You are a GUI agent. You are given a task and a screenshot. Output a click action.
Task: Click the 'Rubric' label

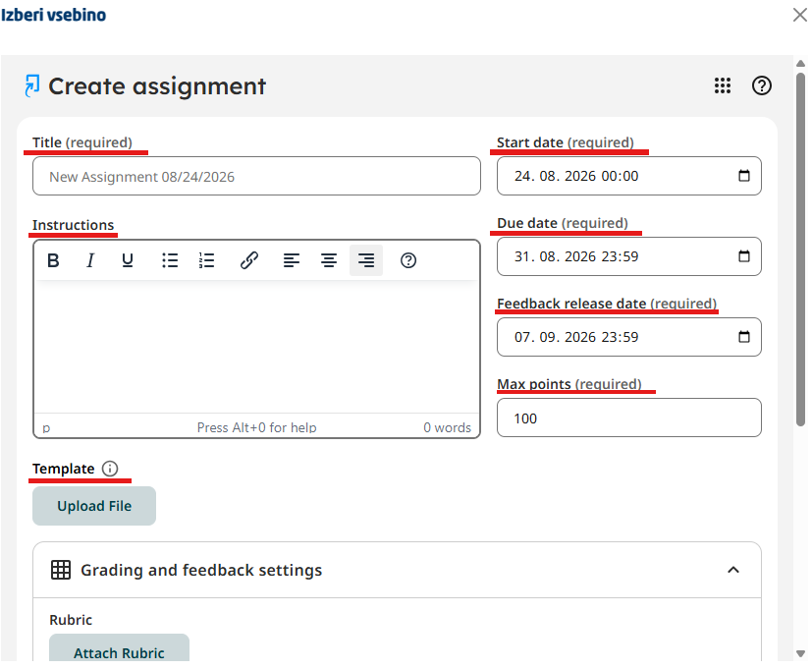71,620
